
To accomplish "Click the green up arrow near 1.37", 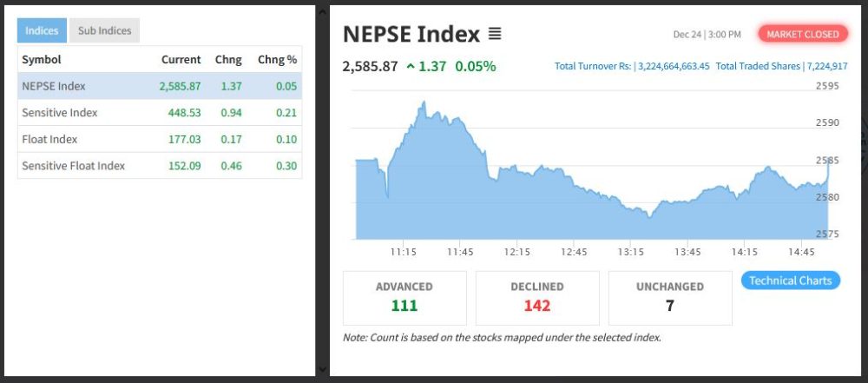I will (411, 67).
